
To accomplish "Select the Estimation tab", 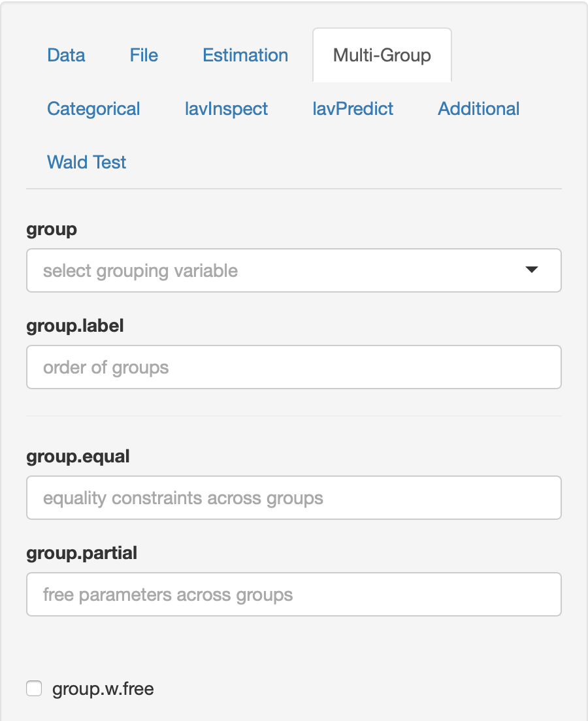I will tap(245, 56).
